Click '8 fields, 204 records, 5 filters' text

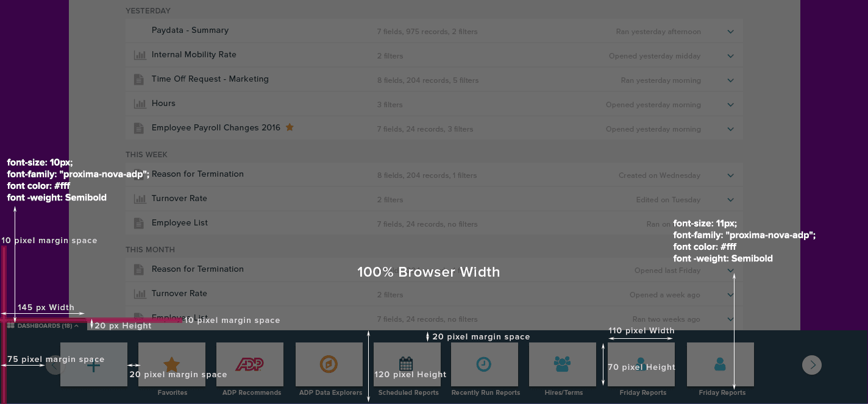pyautogui.click(x=428, y=80)
